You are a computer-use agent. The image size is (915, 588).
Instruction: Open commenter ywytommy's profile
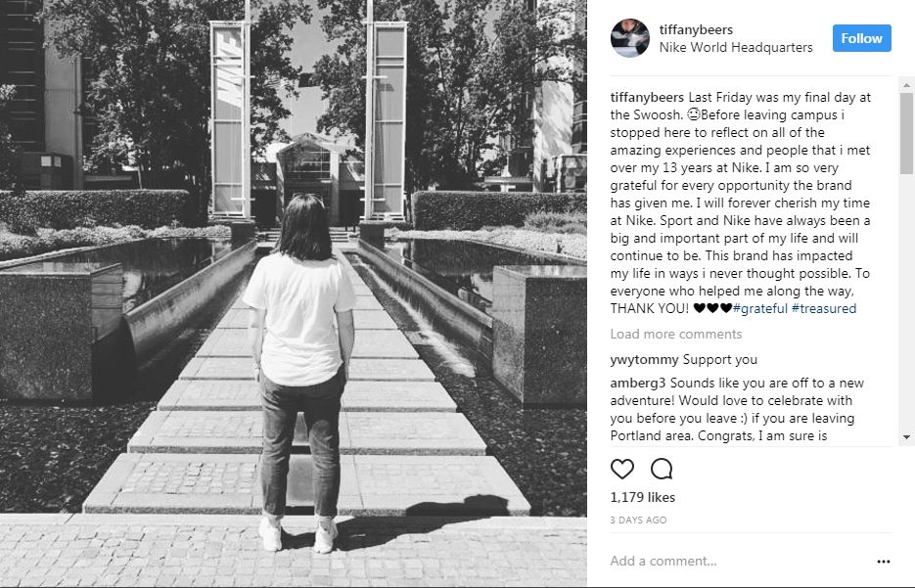click(644, 359)
